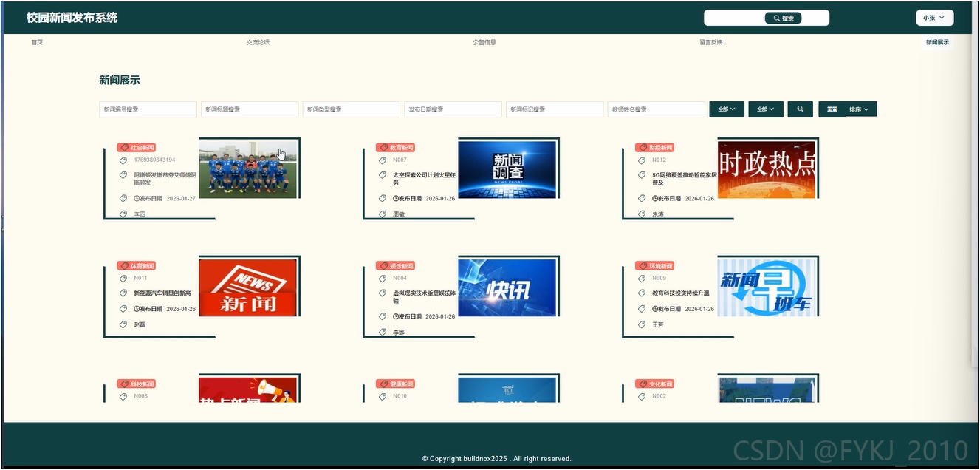Open the 新闻早班车 news thumbnail
This screenshot has height=470, width=980.
click(x=767, y=287)
